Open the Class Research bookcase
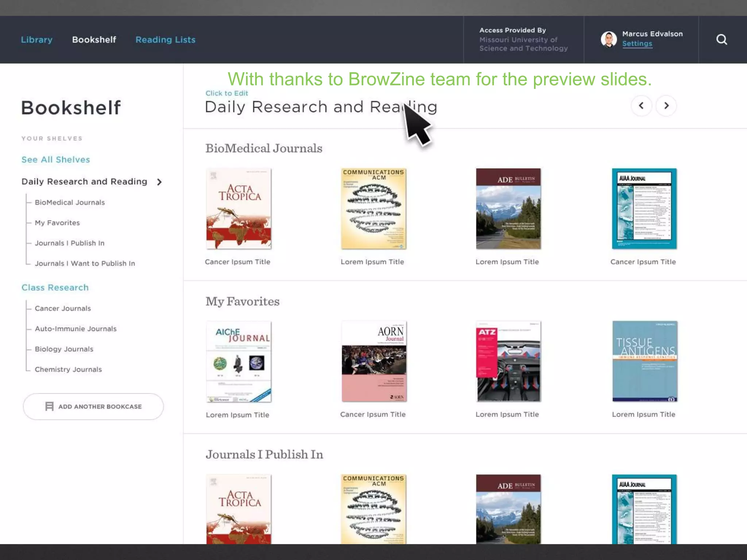 (55, 288)
